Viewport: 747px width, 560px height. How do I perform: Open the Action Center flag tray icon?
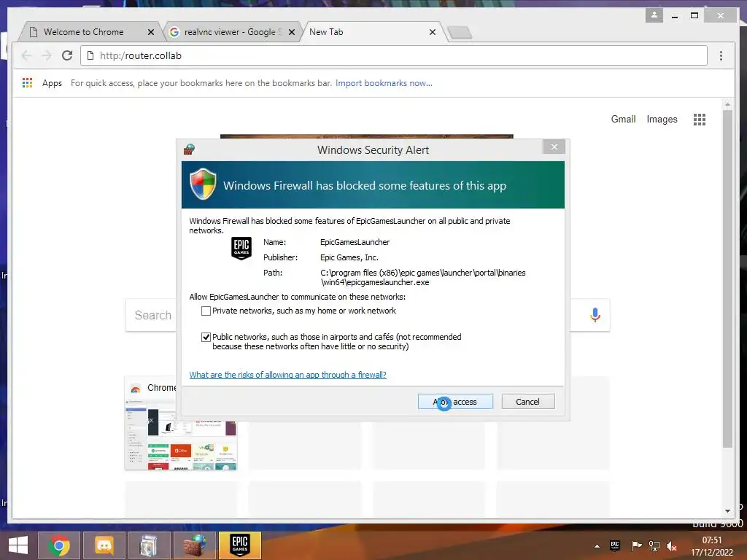(x=635, y=545)
